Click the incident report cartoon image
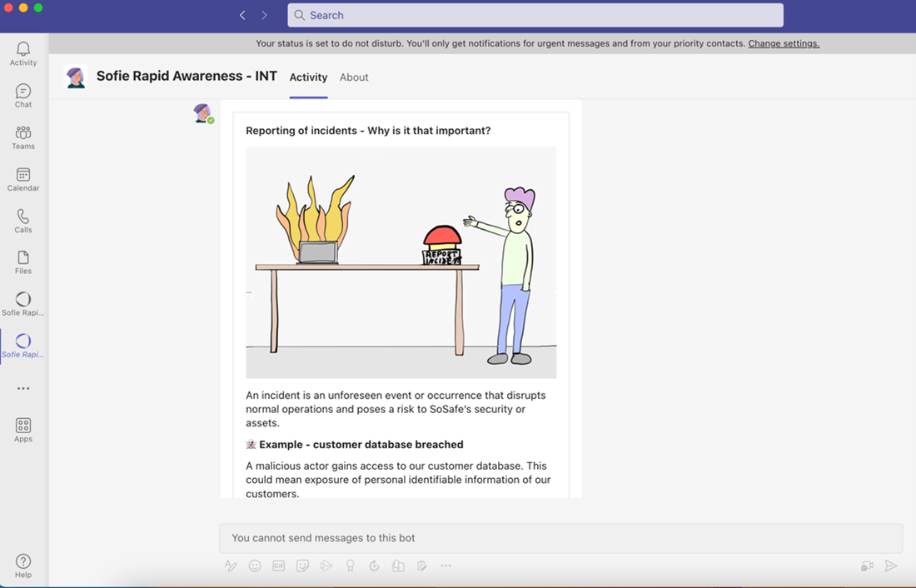Image resolution: width=916 pixels, height=588 pixels. pos(401,262)
